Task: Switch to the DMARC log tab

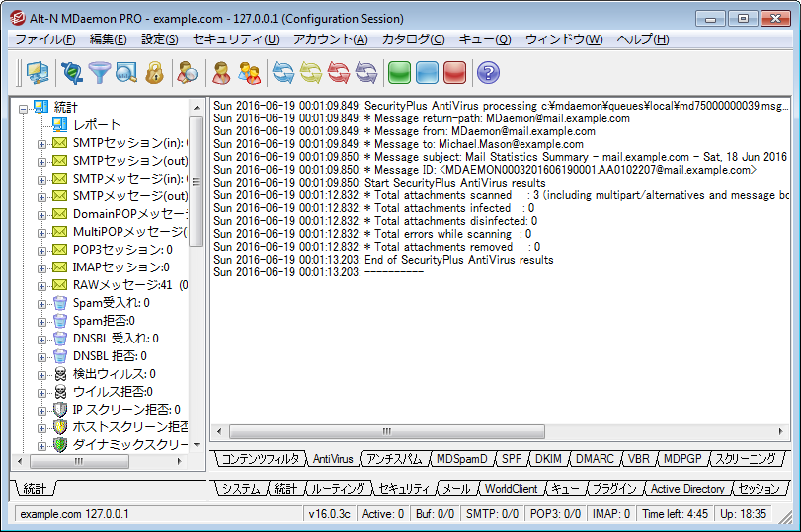Action: 595,459
